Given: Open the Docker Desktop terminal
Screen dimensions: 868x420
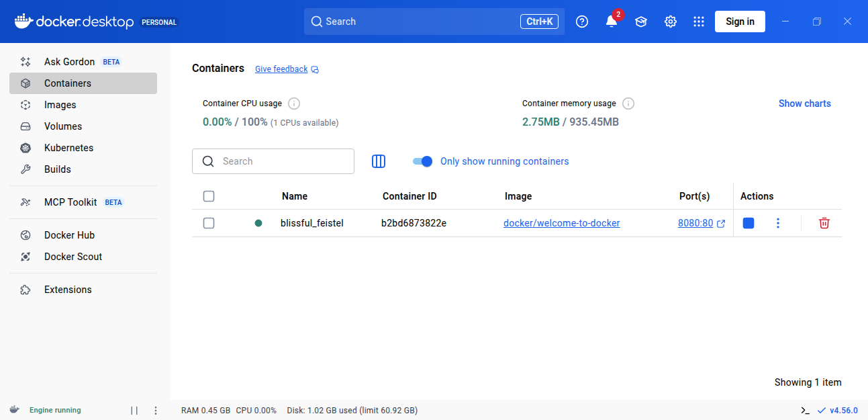Looking at the screenshot, I should click(x=805, y=410).
